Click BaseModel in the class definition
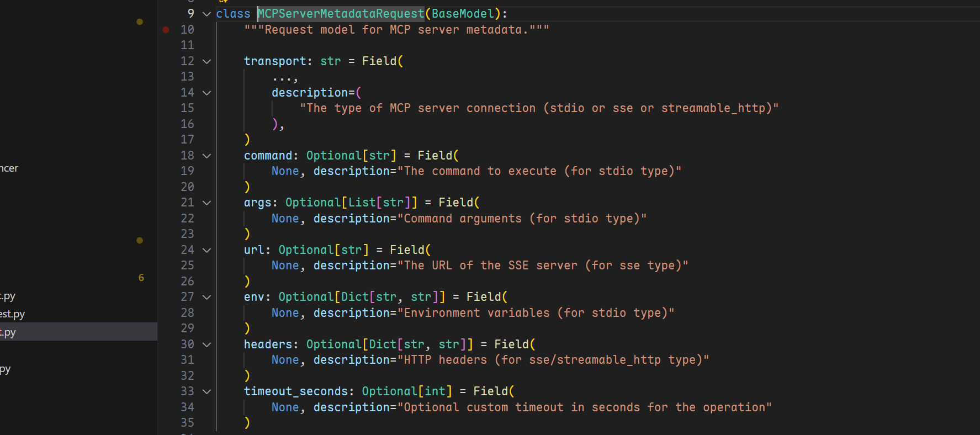The width and height of the screenshot is (980, 435). [x=462, y=14]
